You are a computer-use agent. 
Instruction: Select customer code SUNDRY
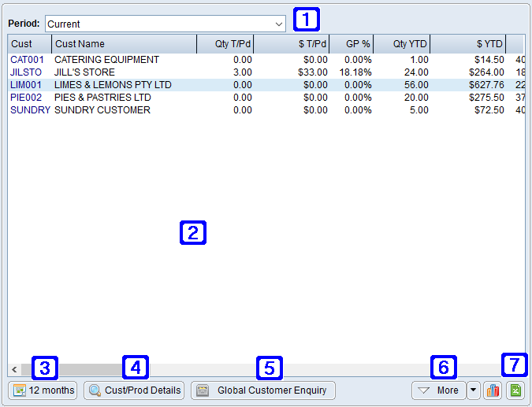point(30,110)
